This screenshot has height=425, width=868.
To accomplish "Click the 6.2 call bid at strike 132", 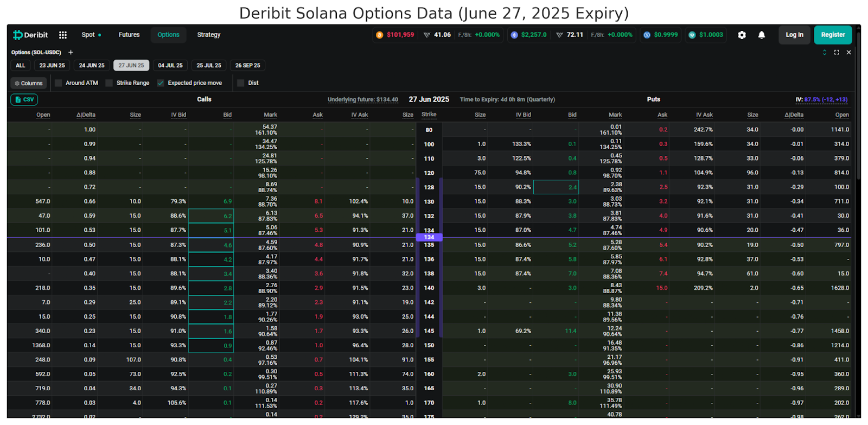I will pos(212,216).
